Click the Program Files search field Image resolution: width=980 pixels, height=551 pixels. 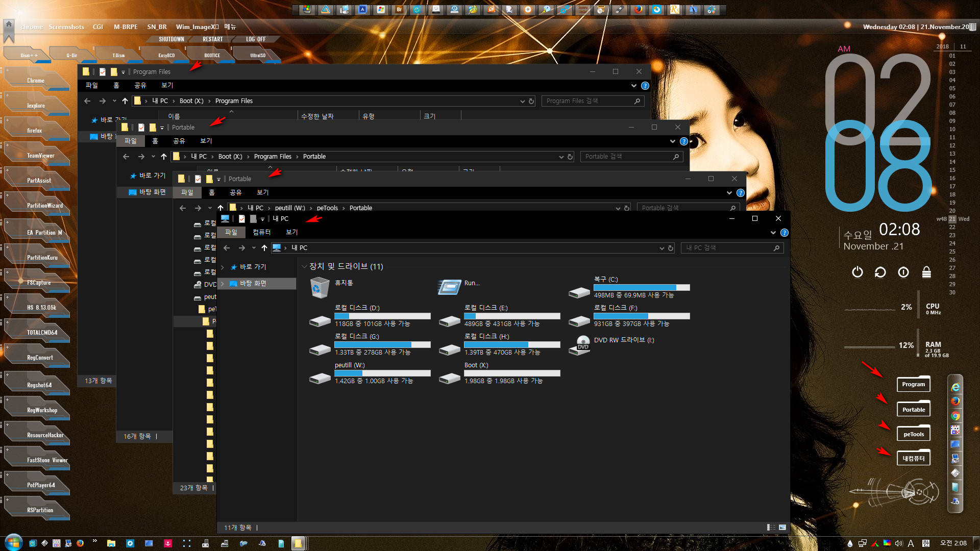(593, 101)
